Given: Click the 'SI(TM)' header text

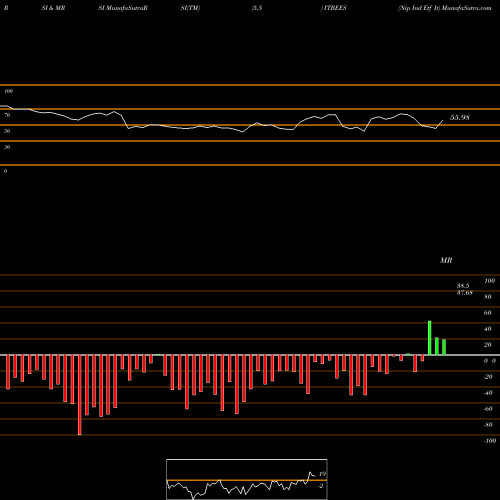Looking at the screenshot, I should coord(190,8).
